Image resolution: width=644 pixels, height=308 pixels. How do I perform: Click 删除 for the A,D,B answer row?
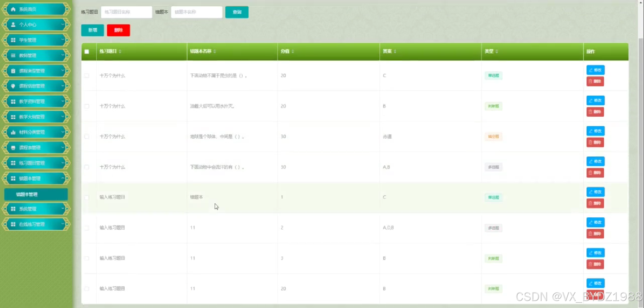click(595, 234)
